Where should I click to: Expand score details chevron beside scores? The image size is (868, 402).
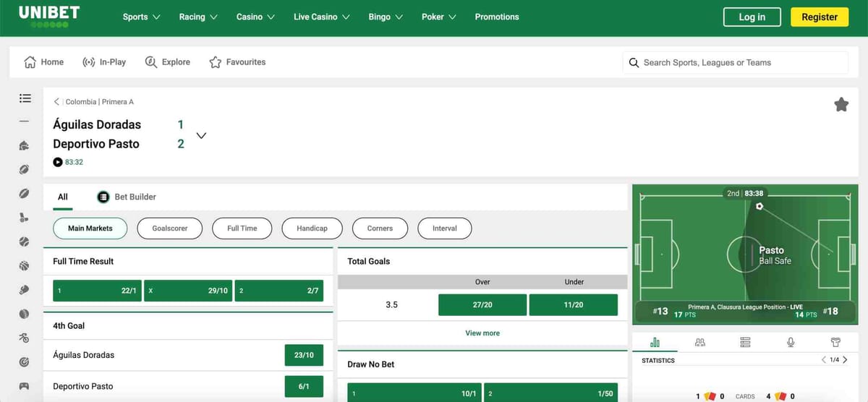click(202, 135)
